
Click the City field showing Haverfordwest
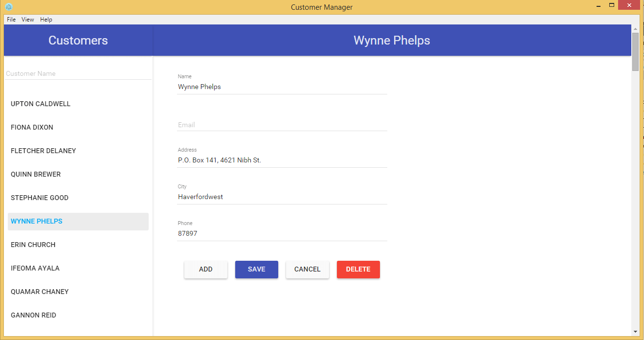pyautogui.click(x=282, y=197)
